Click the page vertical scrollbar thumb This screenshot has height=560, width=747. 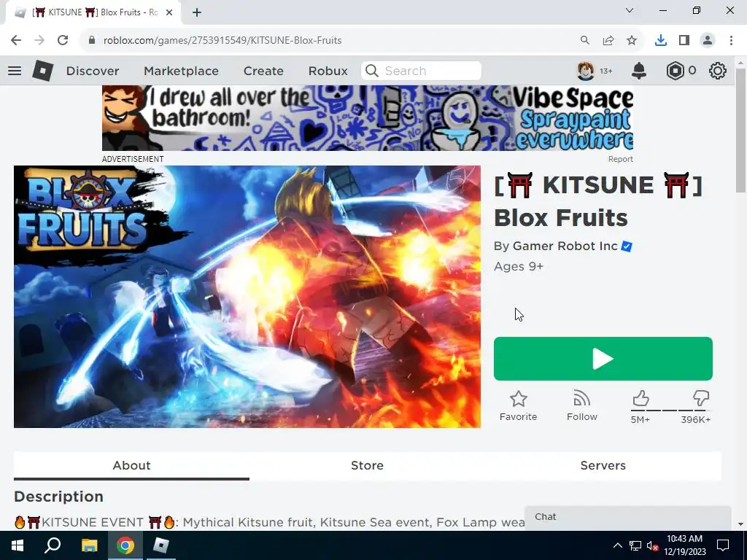740,130
